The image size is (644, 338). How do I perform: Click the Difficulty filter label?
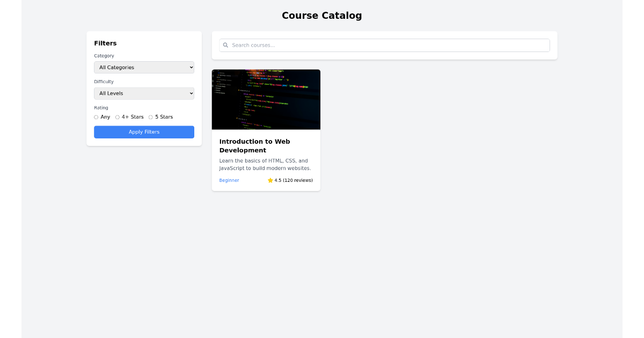tap(104, 82)
